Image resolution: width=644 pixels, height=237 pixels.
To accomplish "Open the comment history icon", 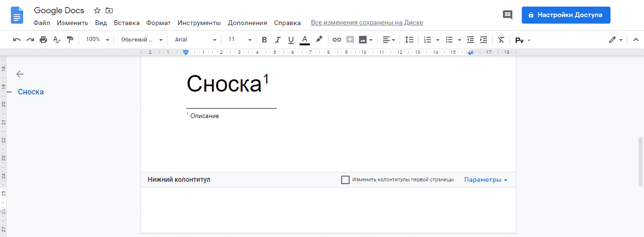I will [x=508, y=15].
